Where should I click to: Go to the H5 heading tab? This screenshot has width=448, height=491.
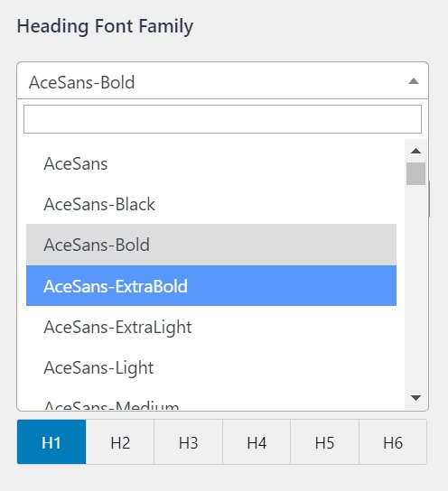[x=324, y=442]
